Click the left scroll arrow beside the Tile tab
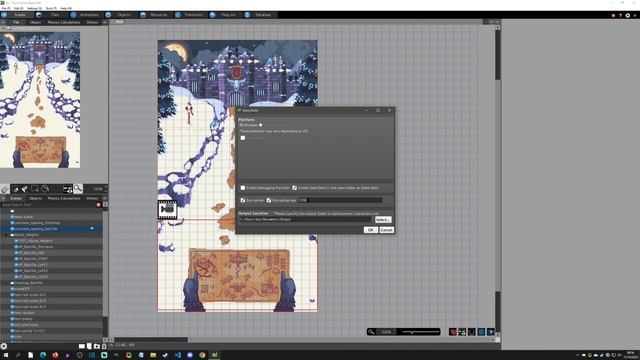Image resolution: width=640 pixels, height=360 pixels. point(3,22)
